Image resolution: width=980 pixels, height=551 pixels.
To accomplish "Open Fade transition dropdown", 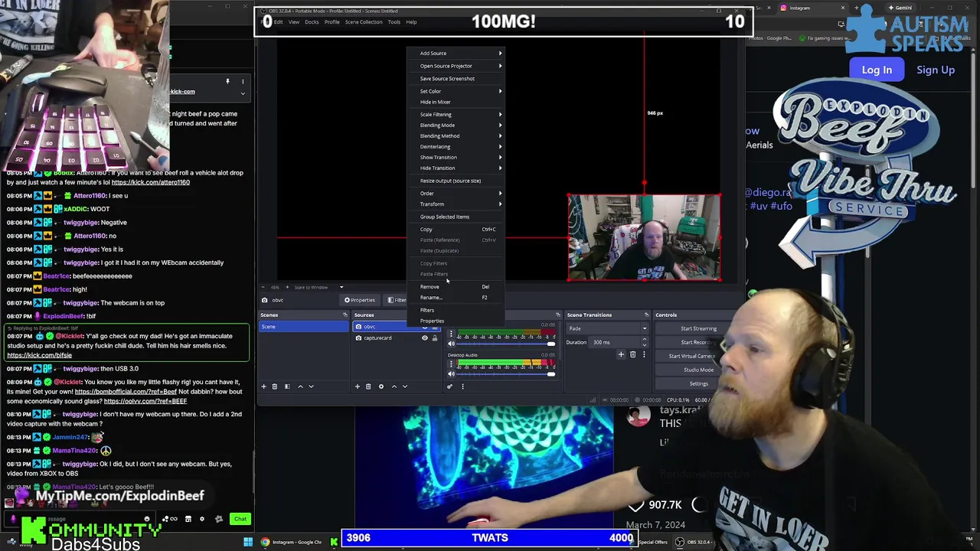I will pyautogui.click(x=609, y=328).
